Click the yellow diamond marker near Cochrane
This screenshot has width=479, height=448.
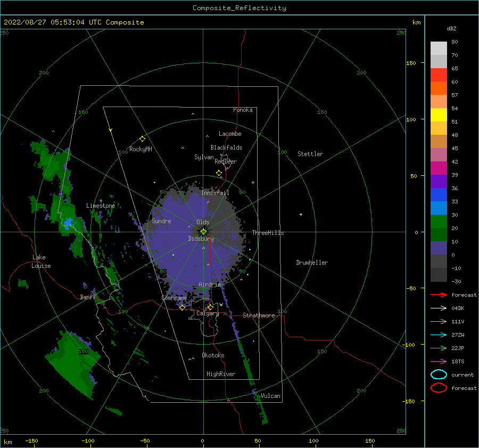183,307
